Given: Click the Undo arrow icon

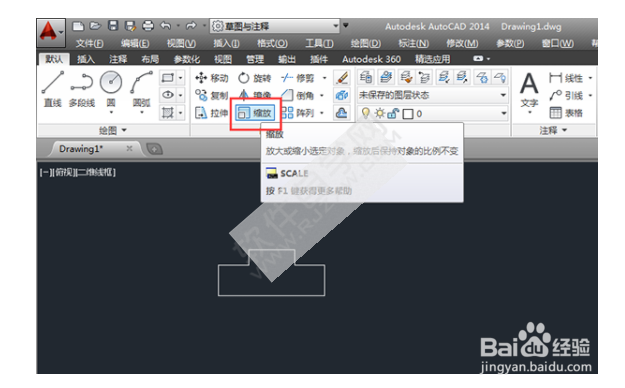Looking at the screenshot, I should [165, 26].
